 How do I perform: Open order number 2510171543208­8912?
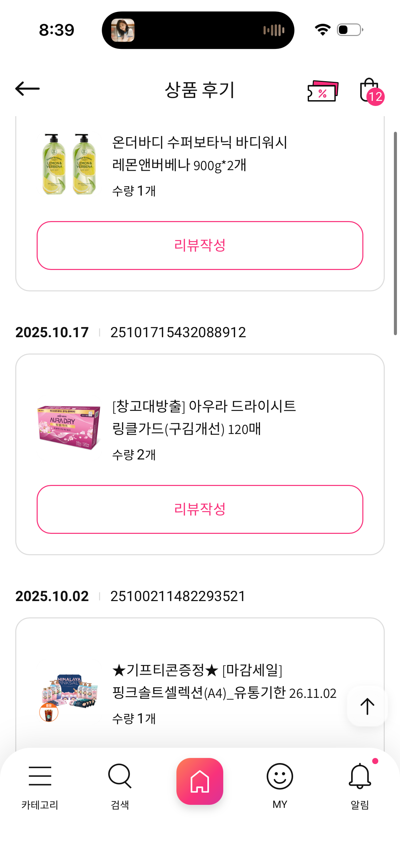point(178,332)
